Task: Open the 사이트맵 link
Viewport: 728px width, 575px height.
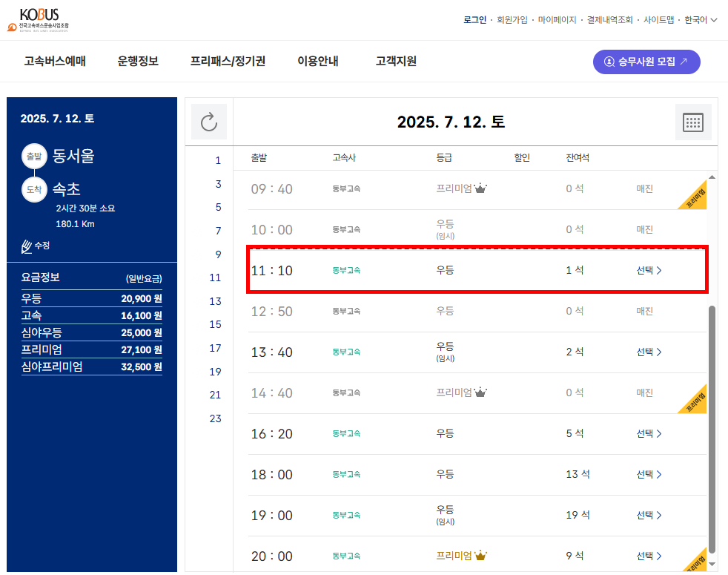Action: [x=658, y=19]
